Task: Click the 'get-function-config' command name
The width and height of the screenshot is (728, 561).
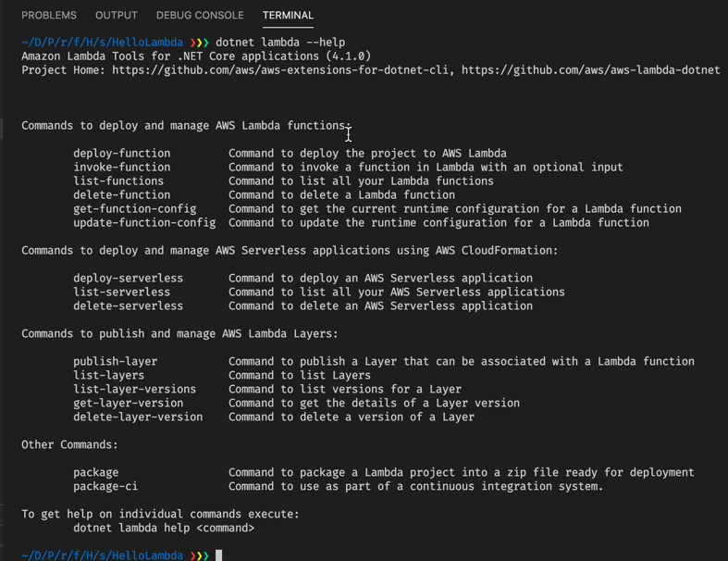Action: [x=135, y=209]
